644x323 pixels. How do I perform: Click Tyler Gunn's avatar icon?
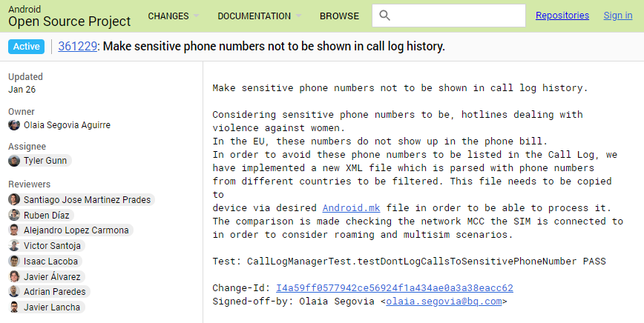tap(14, 161)
